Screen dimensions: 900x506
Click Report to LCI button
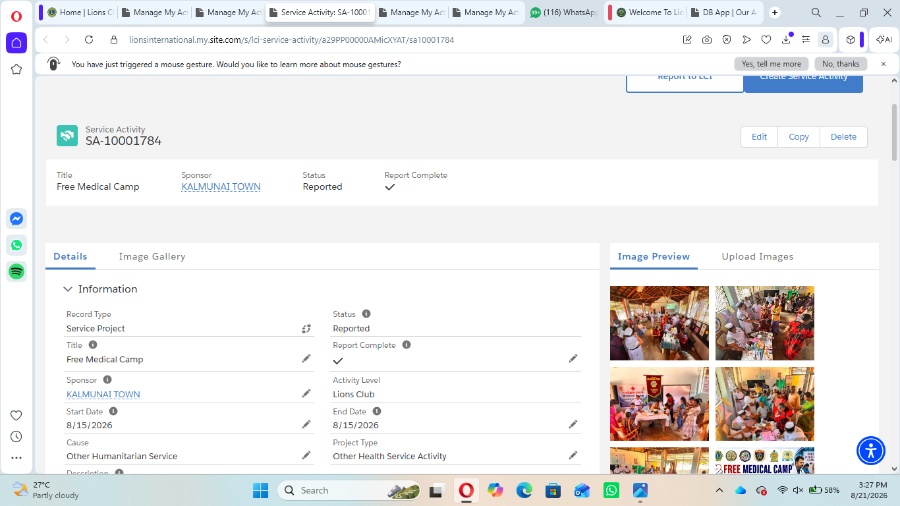(685, 84)
